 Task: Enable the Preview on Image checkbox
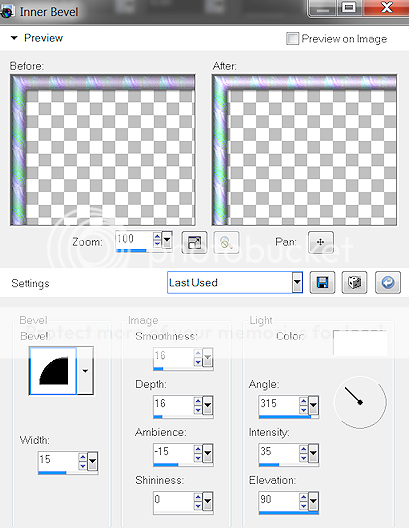[x=292, y=38]
